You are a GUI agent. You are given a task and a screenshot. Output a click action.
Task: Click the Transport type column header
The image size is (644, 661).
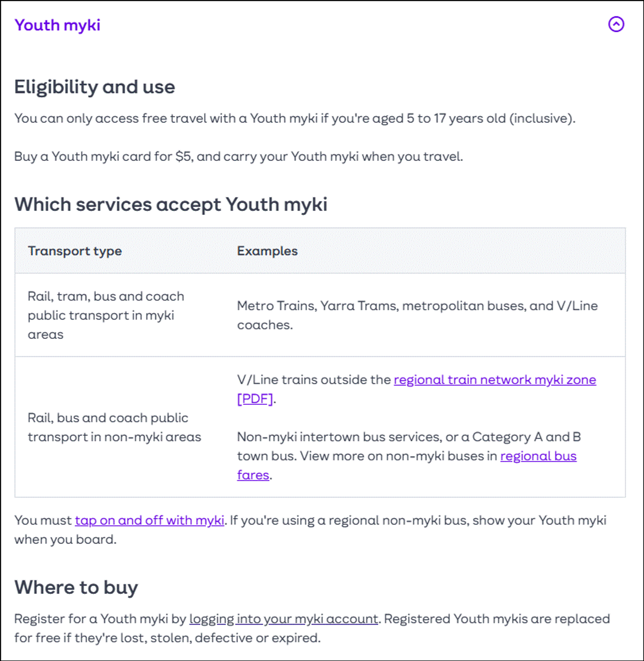point(75,251)
